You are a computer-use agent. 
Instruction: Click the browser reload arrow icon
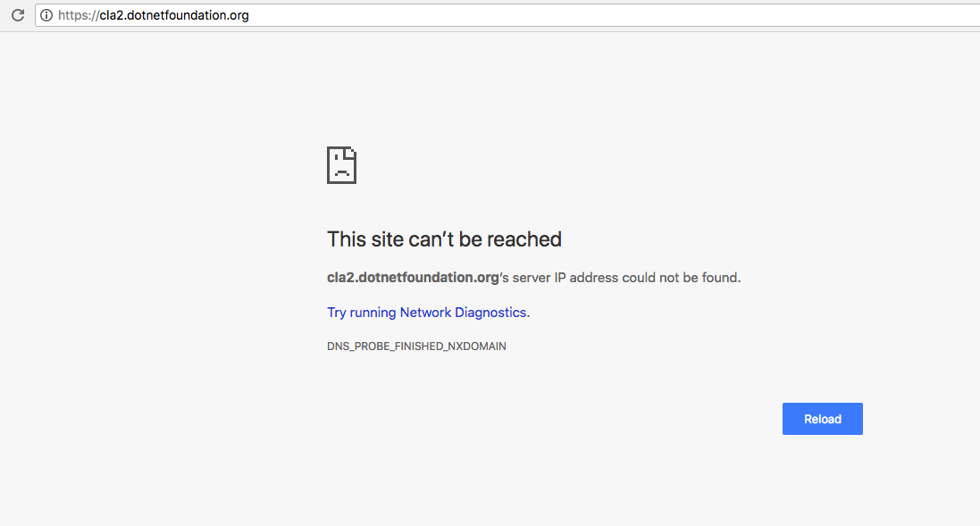(x=18, y=15)
